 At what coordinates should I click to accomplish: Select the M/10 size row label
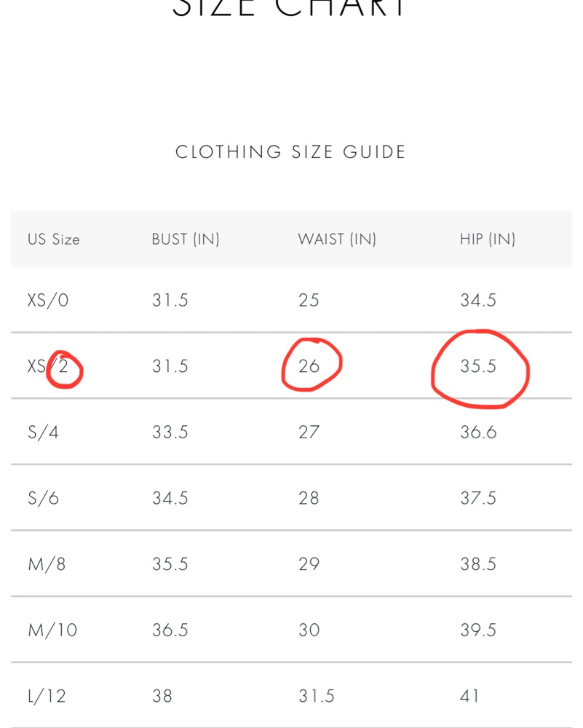pyautogui.click(x=52, y=630)
